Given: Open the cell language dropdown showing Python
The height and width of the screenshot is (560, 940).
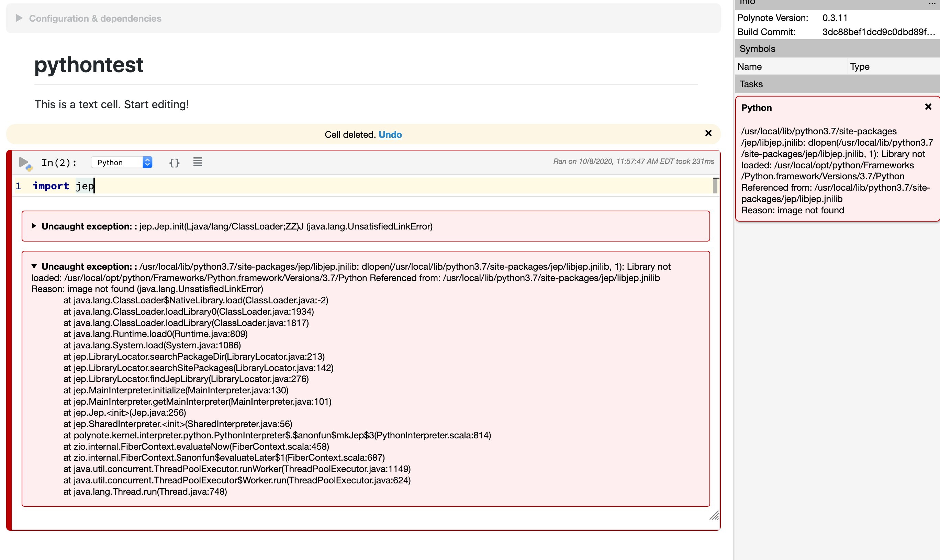Looking at the screenshot, I should pyautogui.click(x=121, y=162).
